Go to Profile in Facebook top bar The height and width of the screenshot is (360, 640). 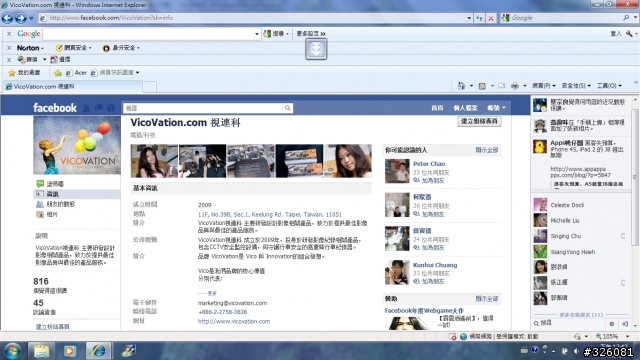click(465, 108)
